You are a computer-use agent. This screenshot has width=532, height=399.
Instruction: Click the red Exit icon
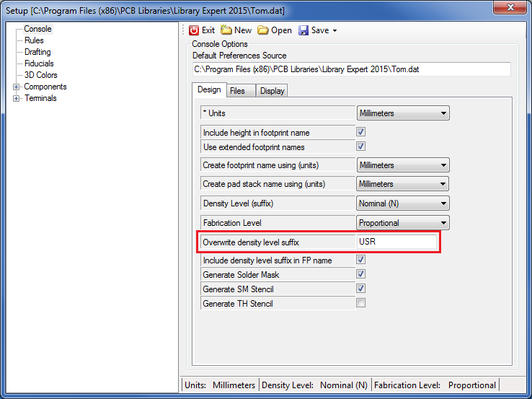pyautogui.click(x=194, y=30)
